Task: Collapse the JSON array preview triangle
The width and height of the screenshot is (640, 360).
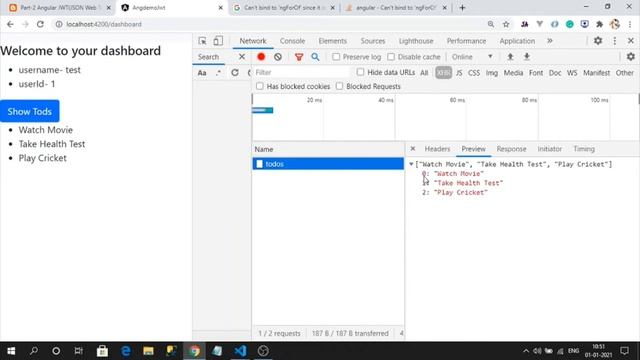Action: tap(411, 164)
